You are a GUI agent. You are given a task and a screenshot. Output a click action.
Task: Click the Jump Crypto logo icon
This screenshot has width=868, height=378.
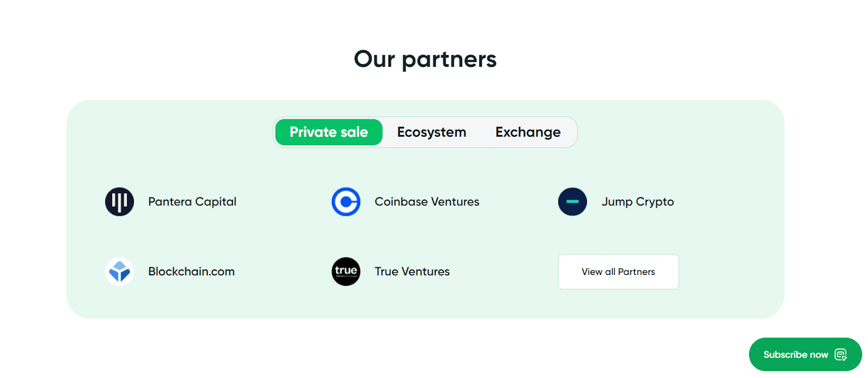click(572, 202)
